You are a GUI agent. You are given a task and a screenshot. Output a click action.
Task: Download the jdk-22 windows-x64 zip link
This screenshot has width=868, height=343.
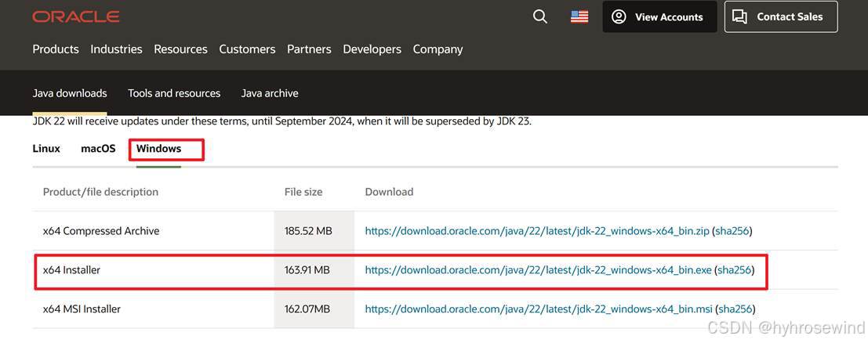537,231
